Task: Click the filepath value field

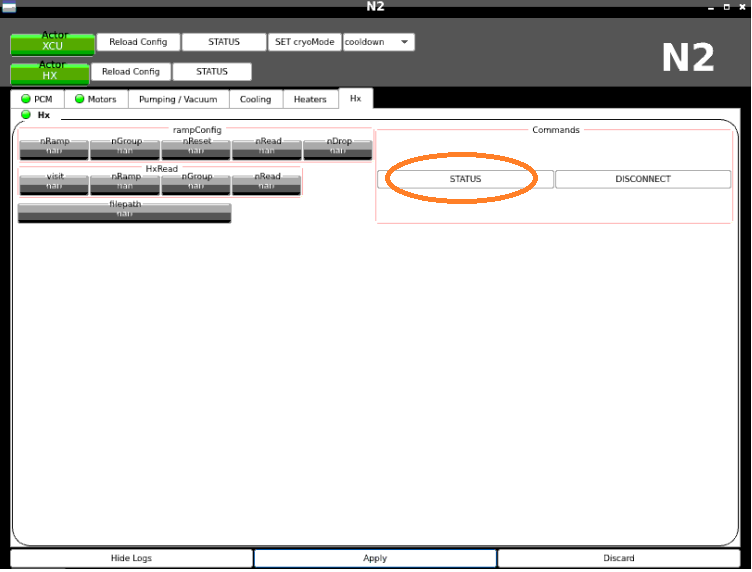Action: click(x=124, y=213)
